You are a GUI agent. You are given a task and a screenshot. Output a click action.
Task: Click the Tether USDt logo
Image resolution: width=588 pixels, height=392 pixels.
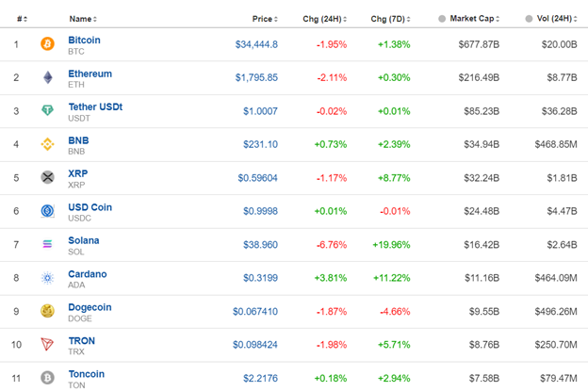pyautogui.click(x=47, y=110)
